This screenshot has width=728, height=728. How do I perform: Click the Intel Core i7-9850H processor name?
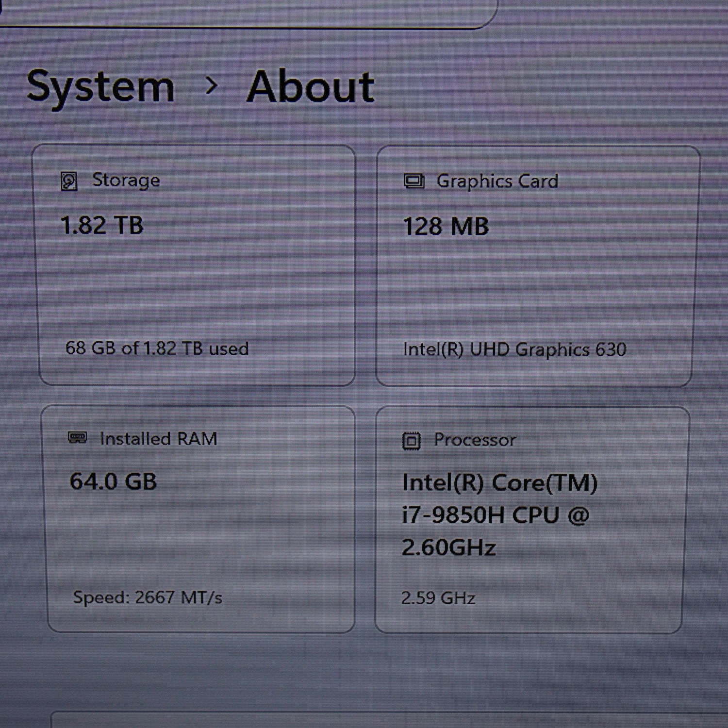[500, 514]
